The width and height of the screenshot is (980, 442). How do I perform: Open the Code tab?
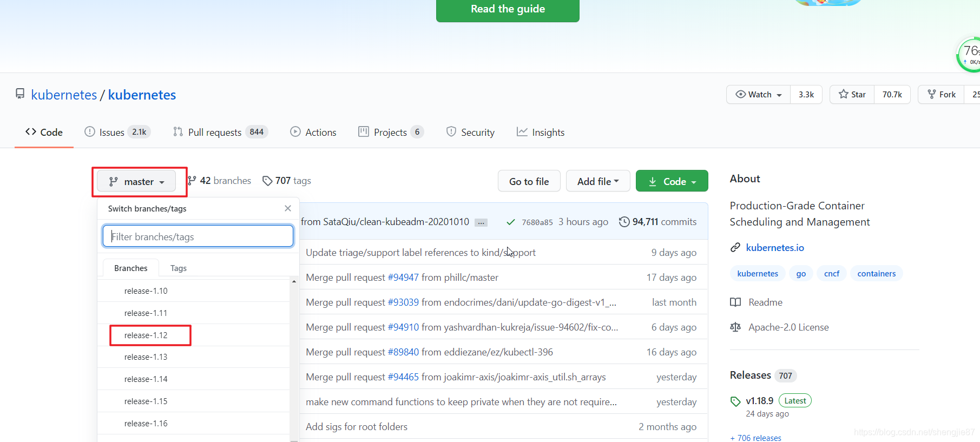[44, 132]
